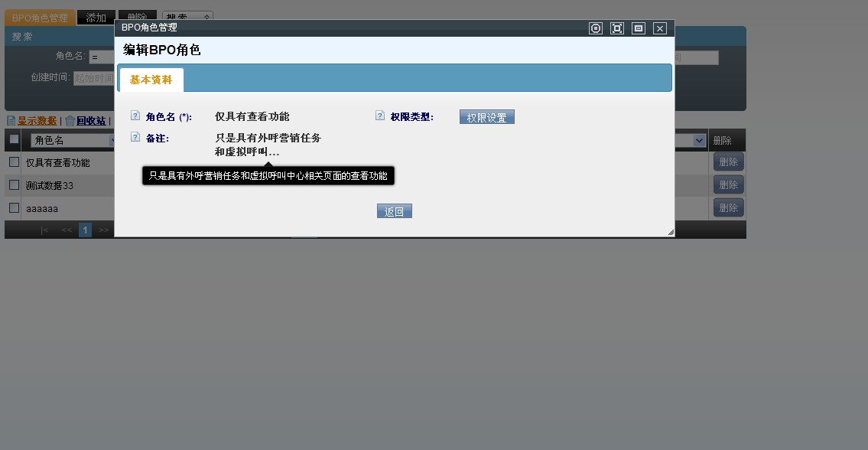
Task: Check the box for 测试数据33 row
Action: click(x=14, y=185)
